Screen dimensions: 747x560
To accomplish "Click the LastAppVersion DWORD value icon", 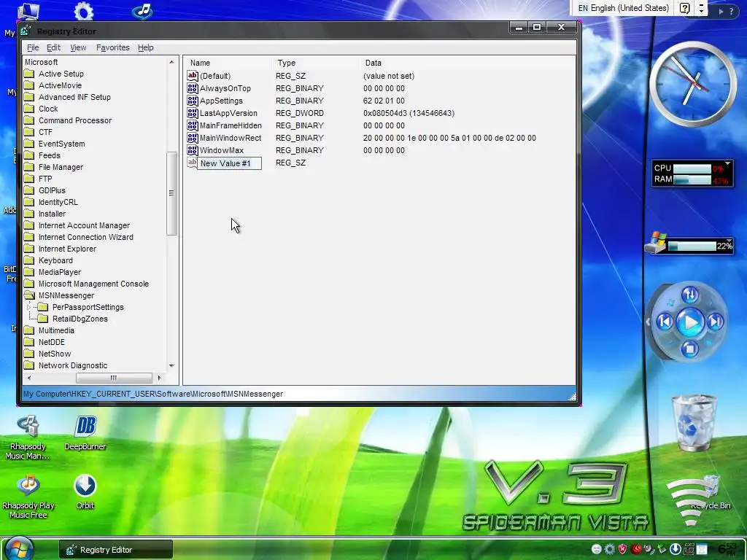I will tap(192, 113).
